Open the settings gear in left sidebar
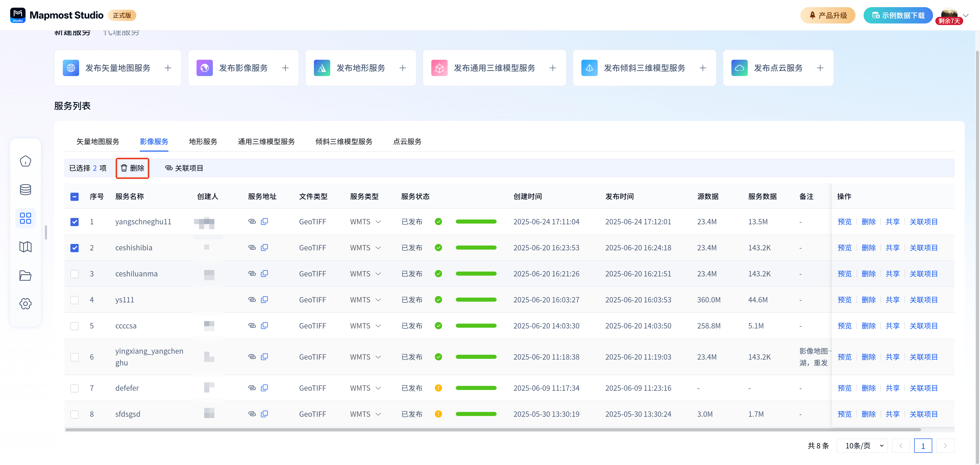Screen dimensions: 980x465 coord(26,304)
